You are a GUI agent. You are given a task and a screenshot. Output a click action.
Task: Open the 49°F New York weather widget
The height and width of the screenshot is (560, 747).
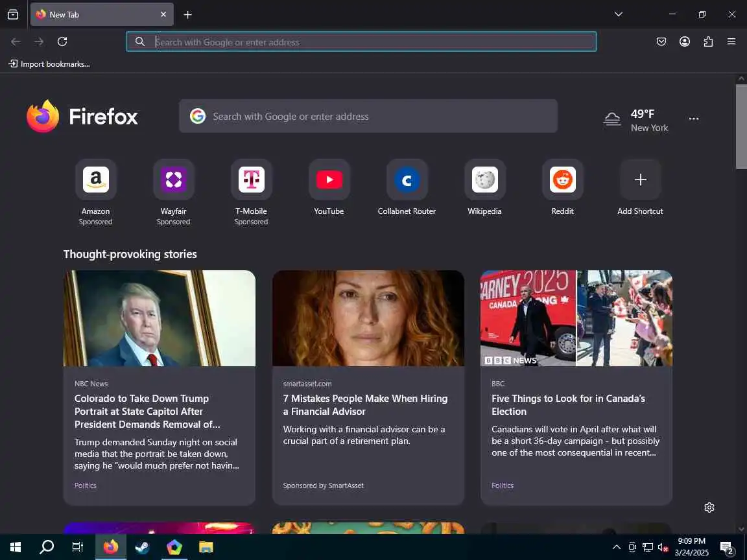[x=635, y=120]
